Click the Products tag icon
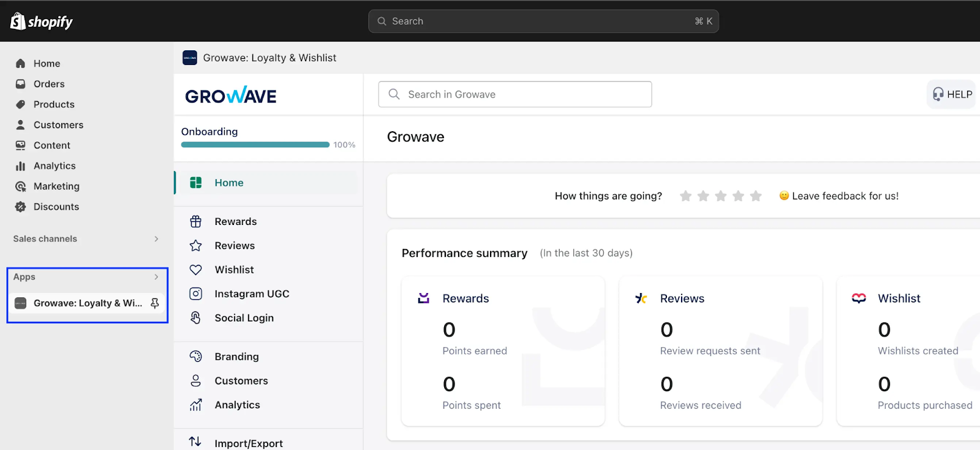Screen dimensions: 980x450 pos(20,104)
